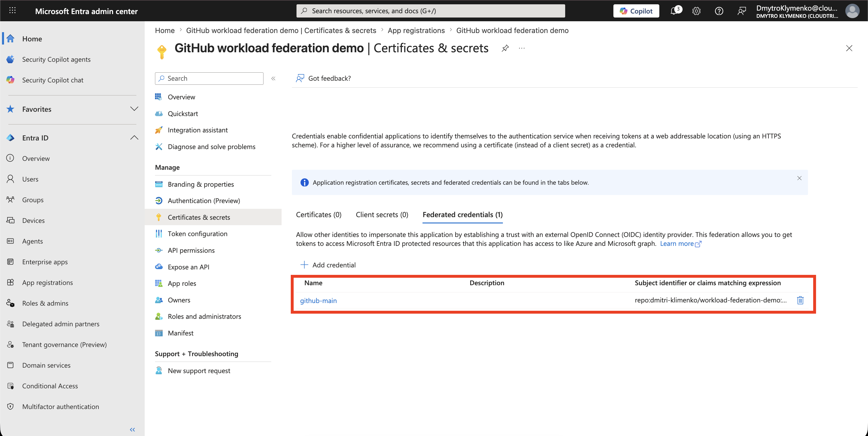Screen dimensions: 868x436
Task: Switch to Client secrets (0) tab
Action: click(x=382, y=215)
